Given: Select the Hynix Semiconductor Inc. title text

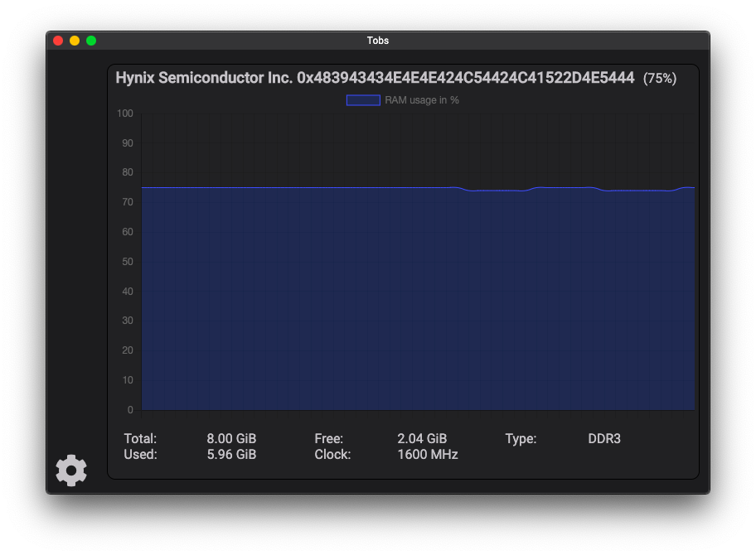Looking at the screenshot, I should tap(376, 78).
